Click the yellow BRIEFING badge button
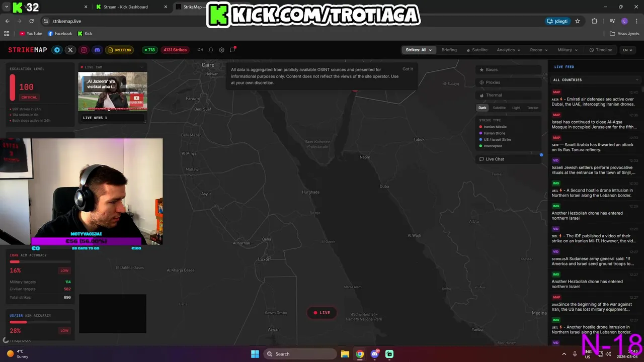 (x=119, y=50)
